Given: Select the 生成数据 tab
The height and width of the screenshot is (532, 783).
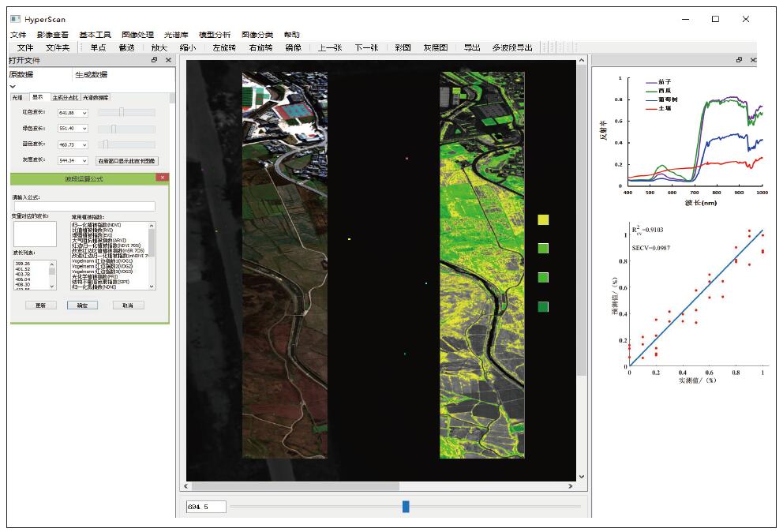Looking at the screenshot, I should point(91,74).
